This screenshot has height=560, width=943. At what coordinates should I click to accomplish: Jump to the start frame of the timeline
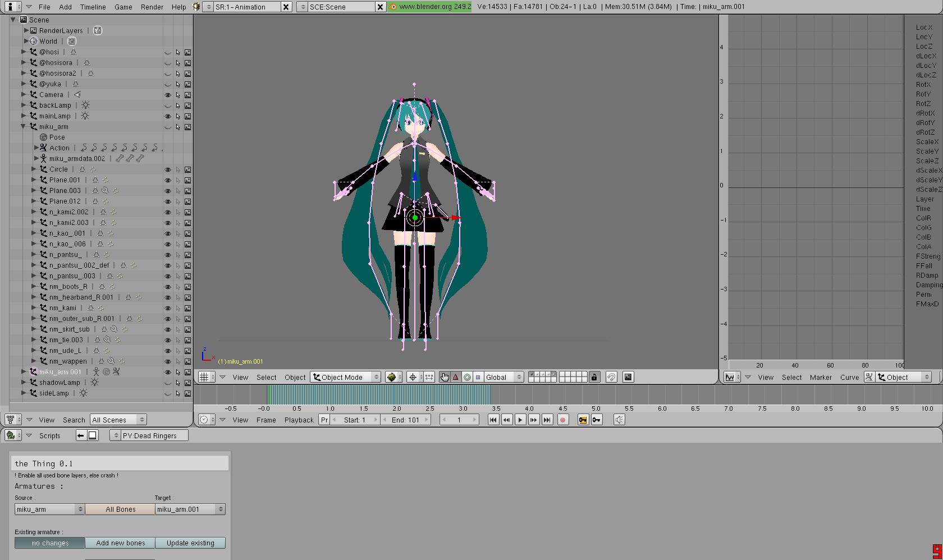pos(493,420)
